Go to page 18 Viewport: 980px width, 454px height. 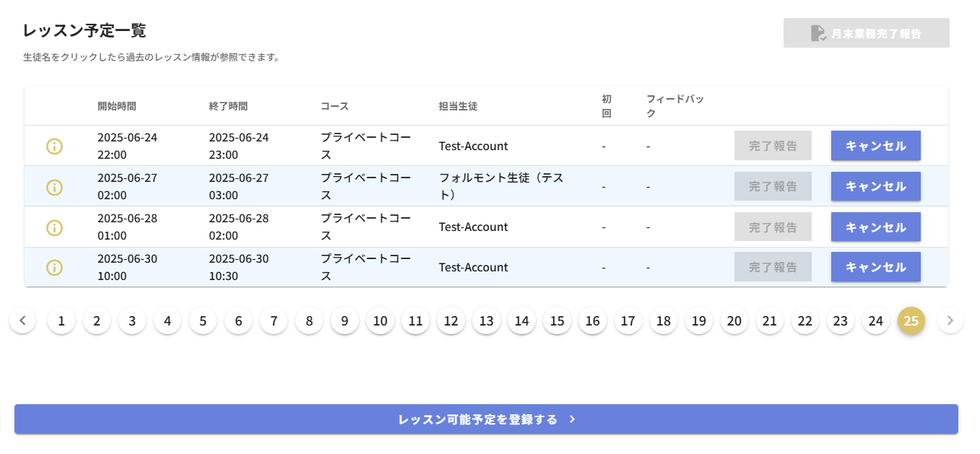663,320
